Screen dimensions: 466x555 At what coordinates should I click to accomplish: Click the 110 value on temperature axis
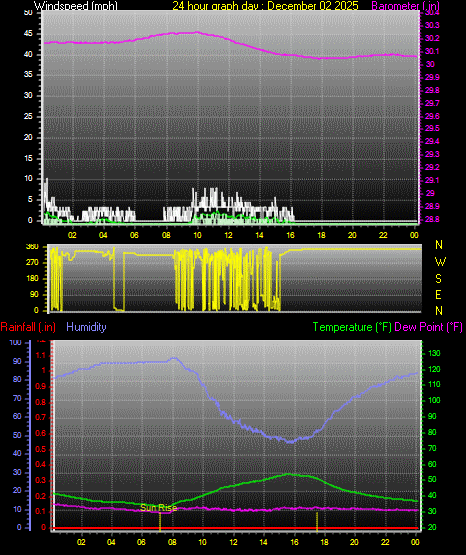point(434,384)
